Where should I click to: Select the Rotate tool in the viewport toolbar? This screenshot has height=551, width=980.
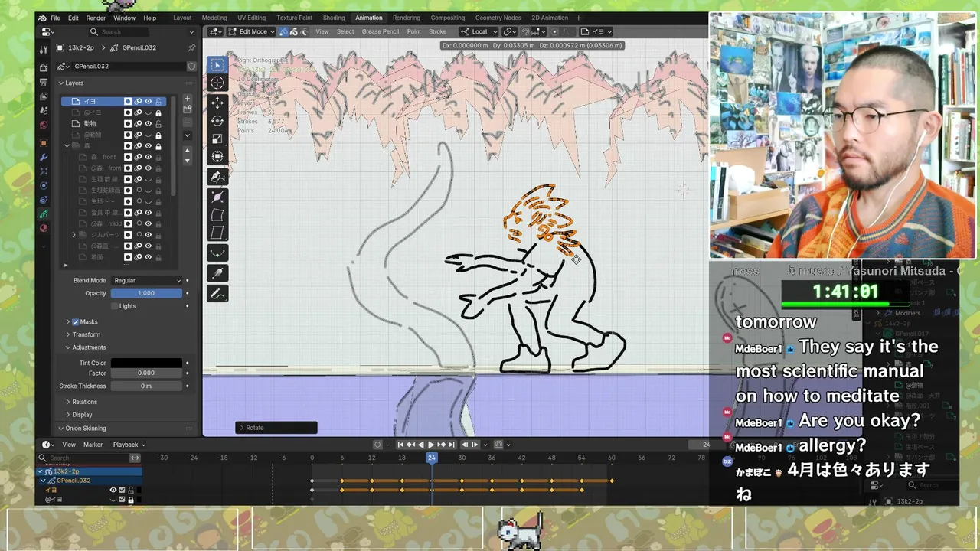coord(217,120)
